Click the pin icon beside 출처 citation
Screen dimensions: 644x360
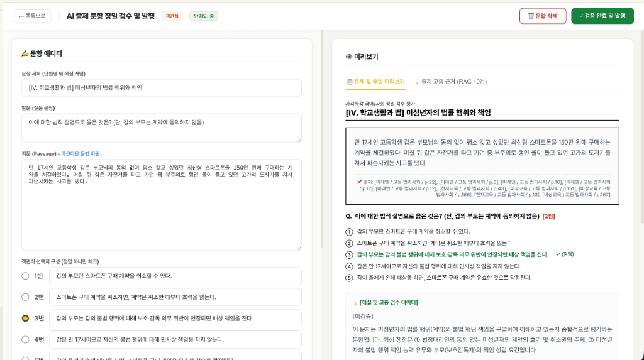click(359, 182)
